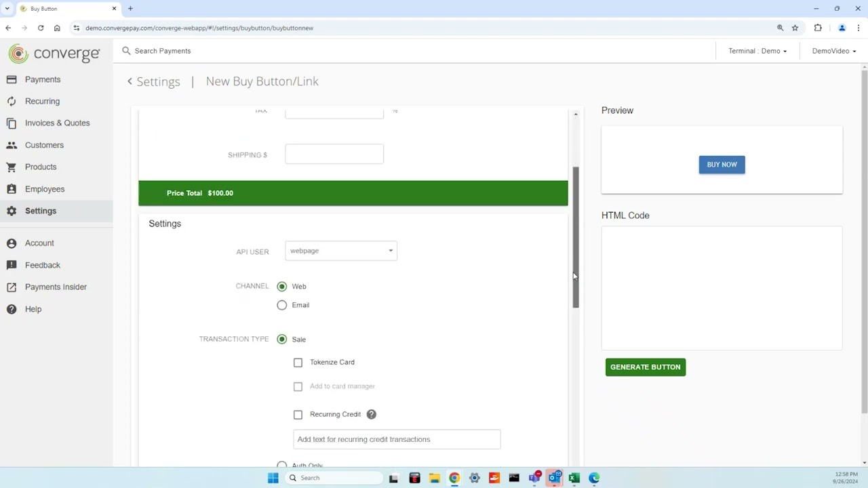This screenshot has width=868, height=488.
Task: Open the Help page
Action: click(x=33, y=309)
